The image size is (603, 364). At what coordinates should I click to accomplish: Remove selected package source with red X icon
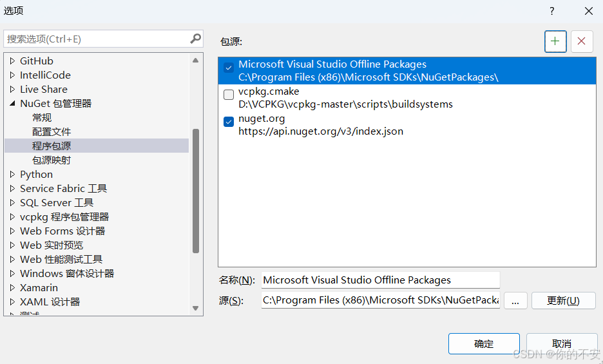(x=582, y=41)
